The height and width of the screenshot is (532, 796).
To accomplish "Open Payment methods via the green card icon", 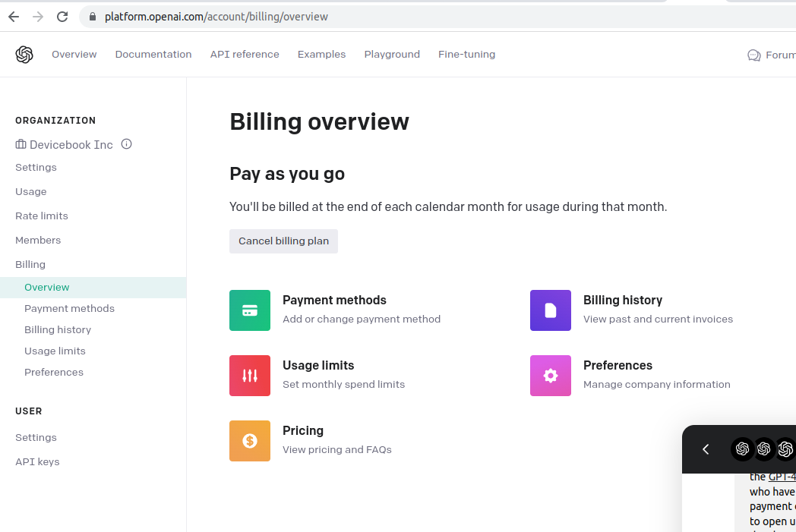I will tap(250, 310).
